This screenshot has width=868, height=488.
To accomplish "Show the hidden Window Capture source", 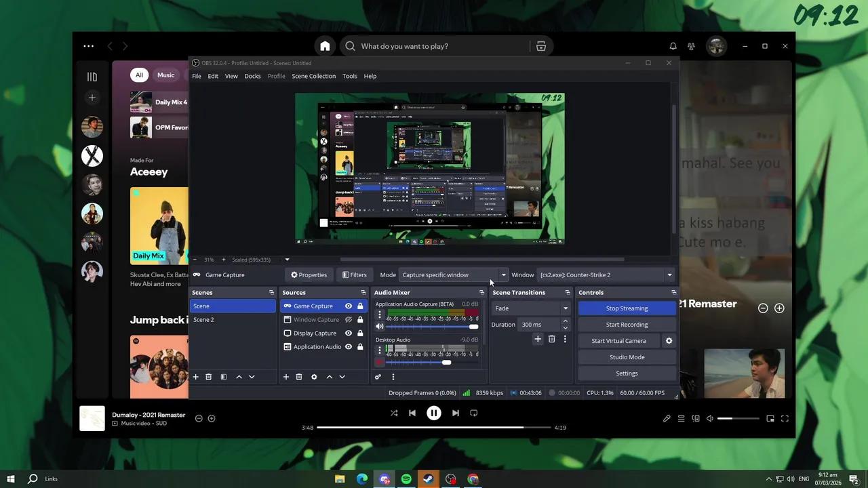I will click(348, 319).
